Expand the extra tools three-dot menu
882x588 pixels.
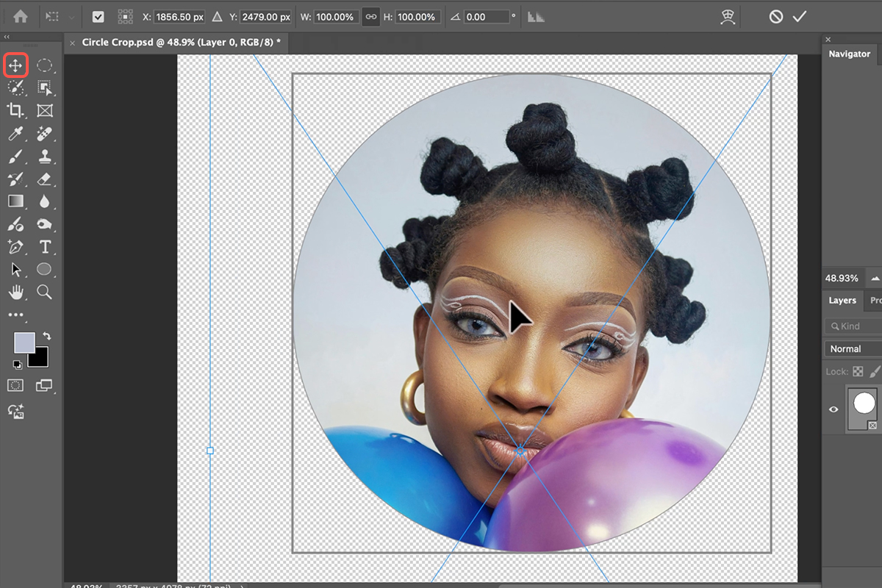pos(15,315)
